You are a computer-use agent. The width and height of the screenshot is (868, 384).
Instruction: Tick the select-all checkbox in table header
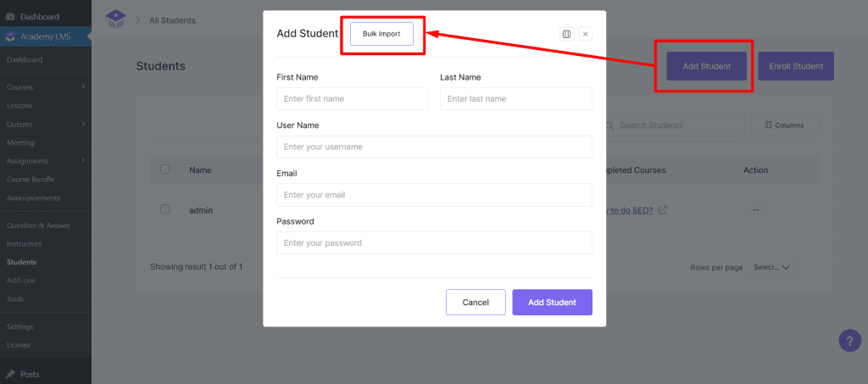[x=165, y=170]
